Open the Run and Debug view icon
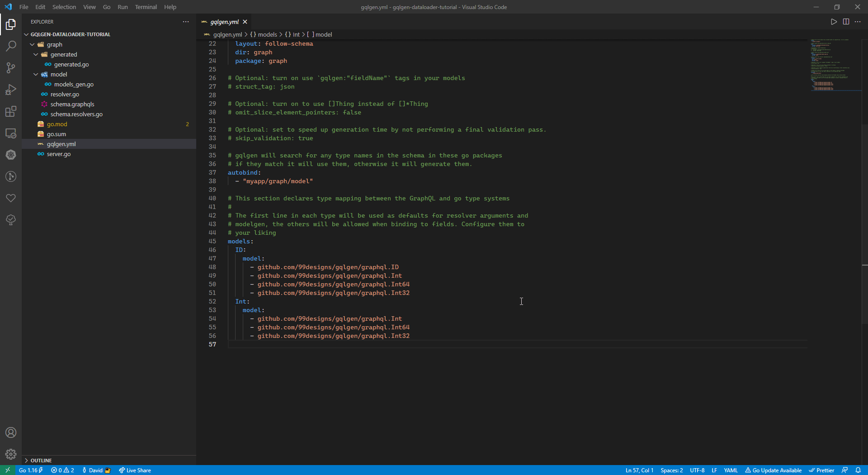The width and height of the screenshot is (868, 475). [11, 90]
